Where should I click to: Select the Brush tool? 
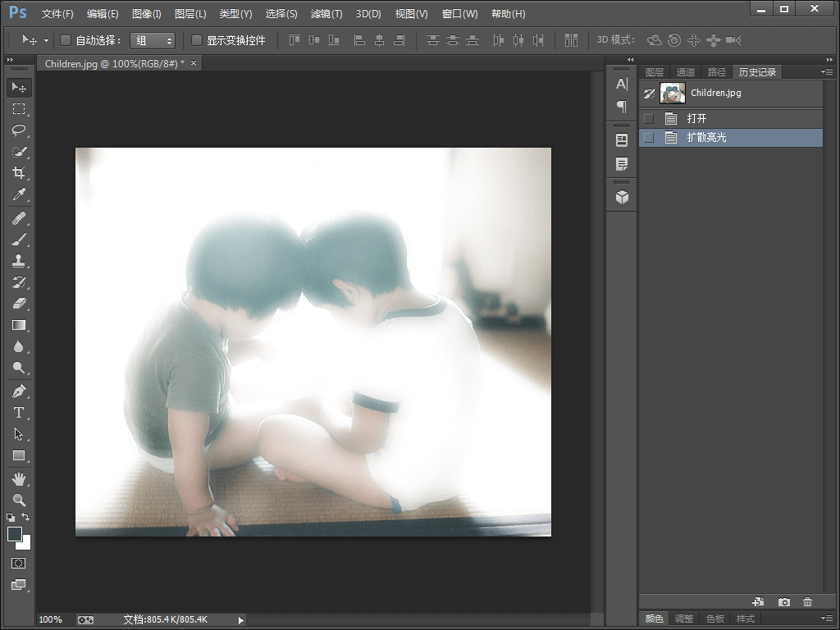click(19, 240)
